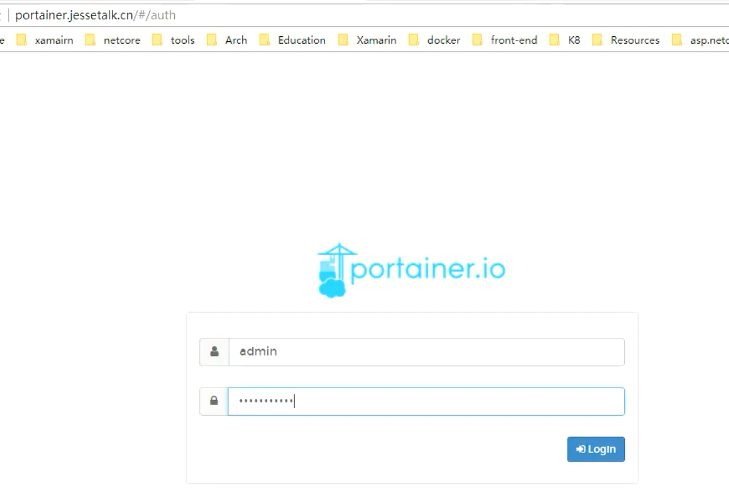The image size is (729, 498).
Task: Open the Resources bookmark folder
Action: point(626,40)
